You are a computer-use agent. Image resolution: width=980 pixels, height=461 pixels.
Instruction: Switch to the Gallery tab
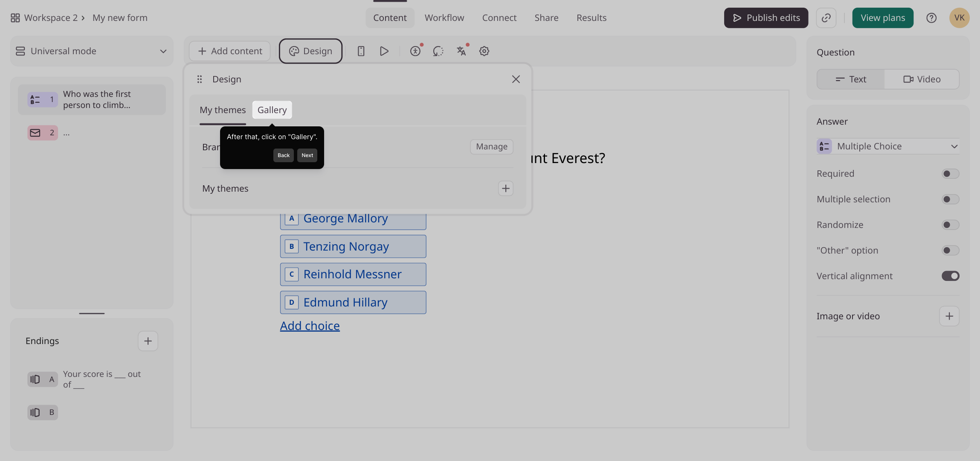(272, 110)
